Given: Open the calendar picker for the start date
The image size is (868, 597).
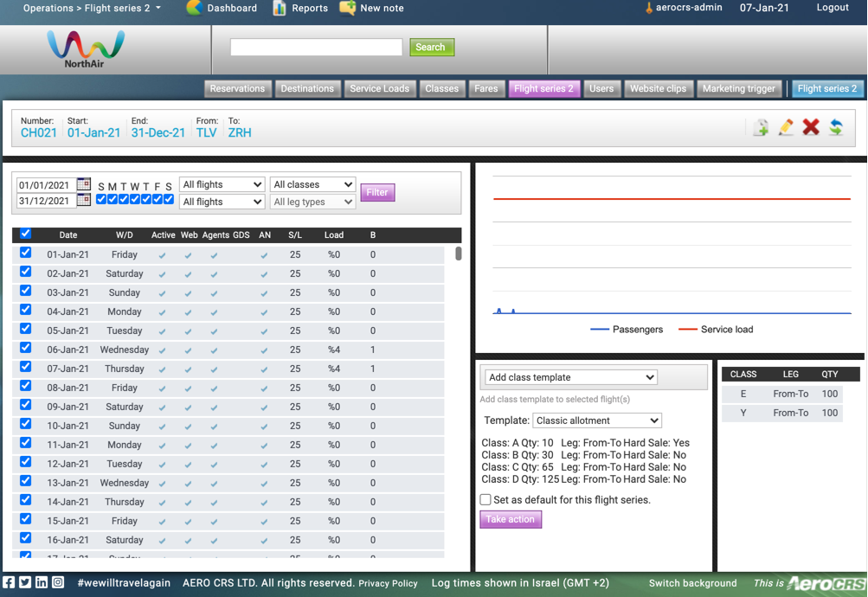Looking at the screenshot, I should [83, 183].
